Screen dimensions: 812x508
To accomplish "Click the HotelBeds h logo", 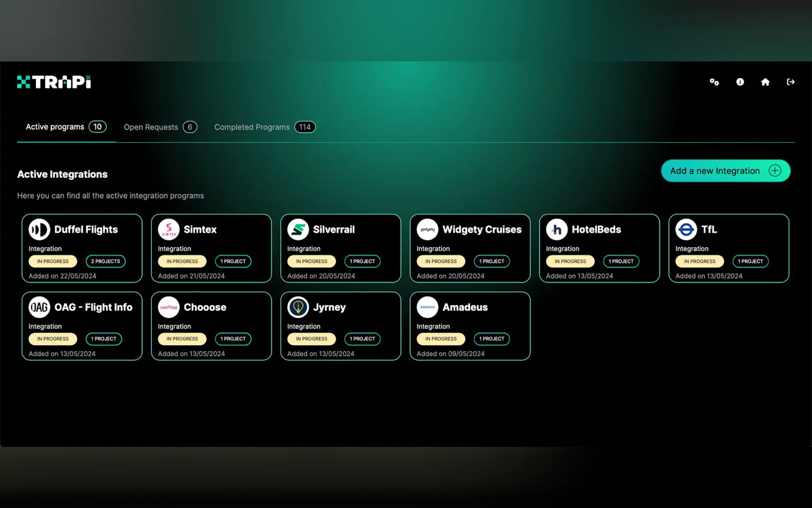I will [557, 229].
